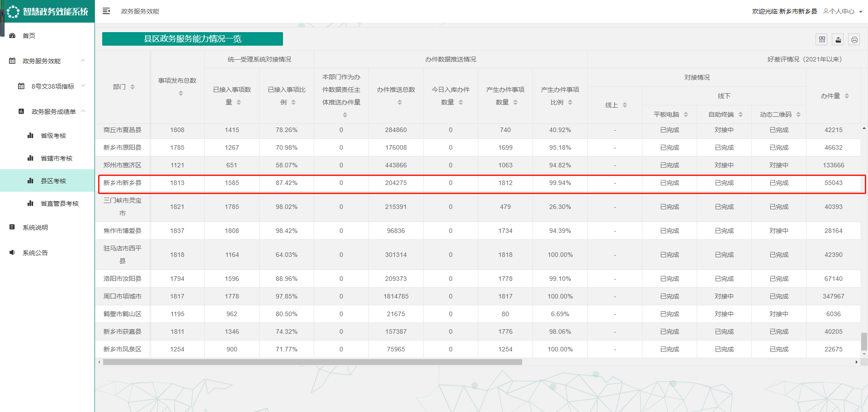Expand the 8号文38项指标 submenu
This screenshot has height=412, width=868.
[83, 86]
